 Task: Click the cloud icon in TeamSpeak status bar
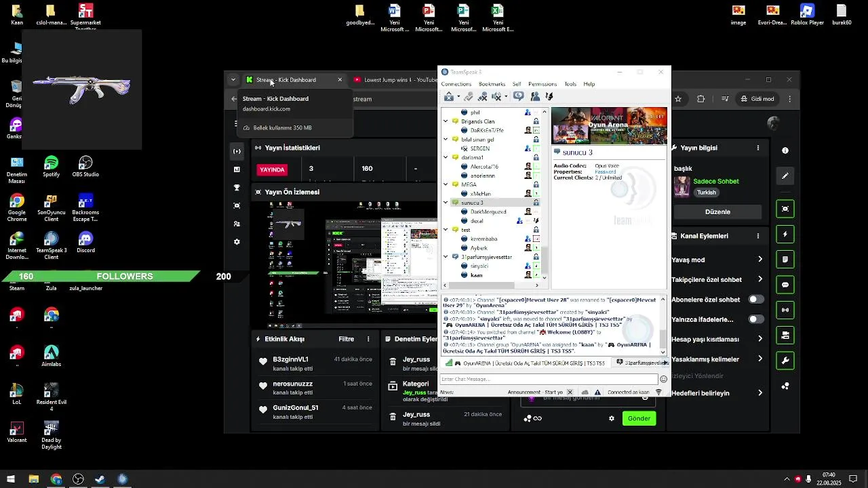pyautogui.click(x=585, y=392)
